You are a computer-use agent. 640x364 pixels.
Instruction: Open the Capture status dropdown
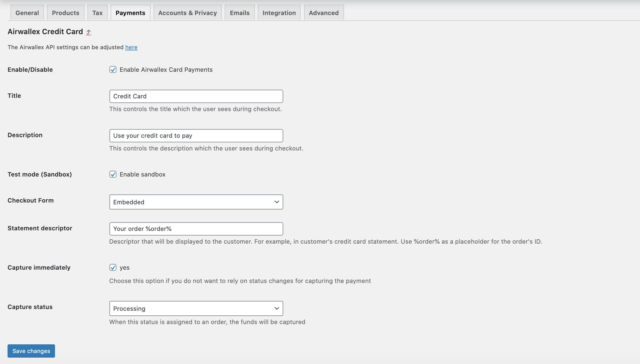click(x=196, y=308)
